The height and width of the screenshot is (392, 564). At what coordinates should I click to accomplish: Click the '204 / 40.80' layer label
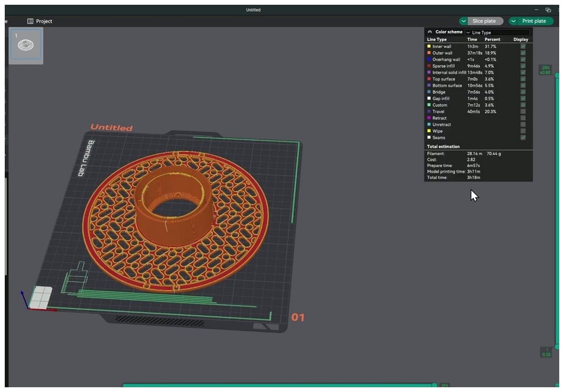(x=545, y=70)
